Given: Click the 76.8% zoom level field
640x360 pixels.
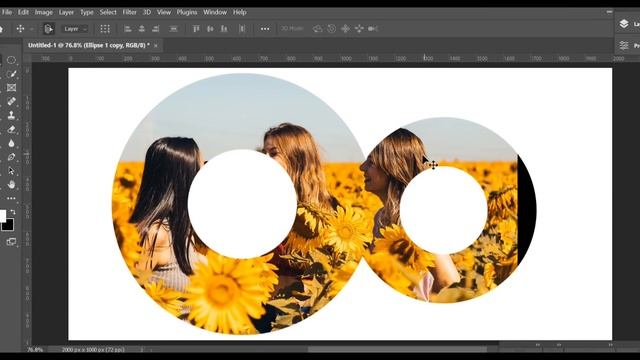Looking at the screenshot, I should tap(35, 350).
